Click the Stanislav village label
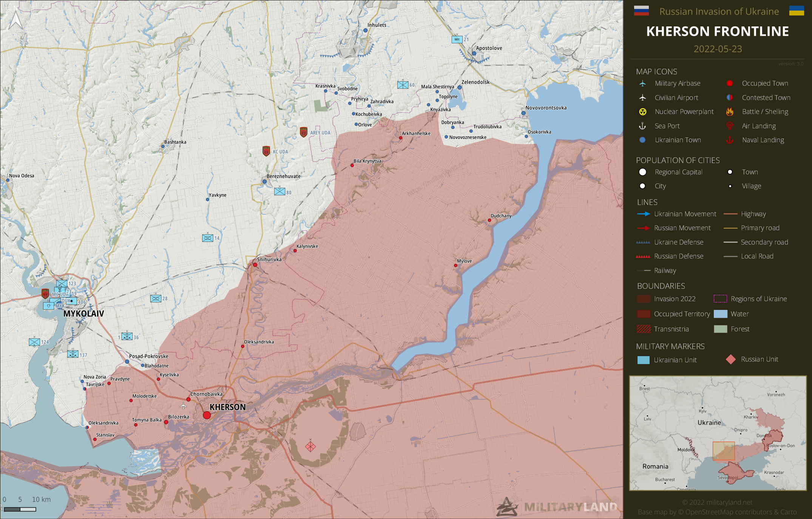Screen dimensions: 812x519 tap(105, 435)
